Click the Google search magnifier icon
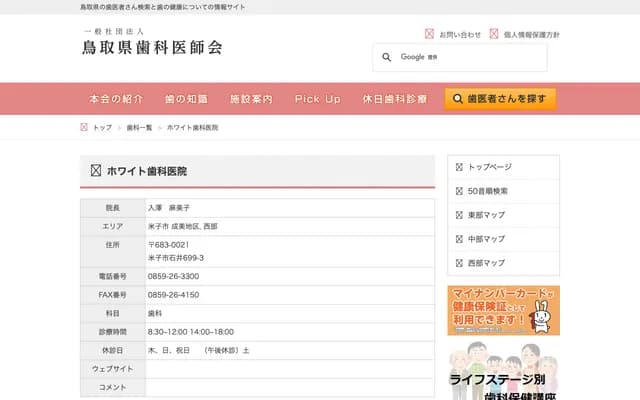This screenshot has width=640, height=400. tap(386, 58)
